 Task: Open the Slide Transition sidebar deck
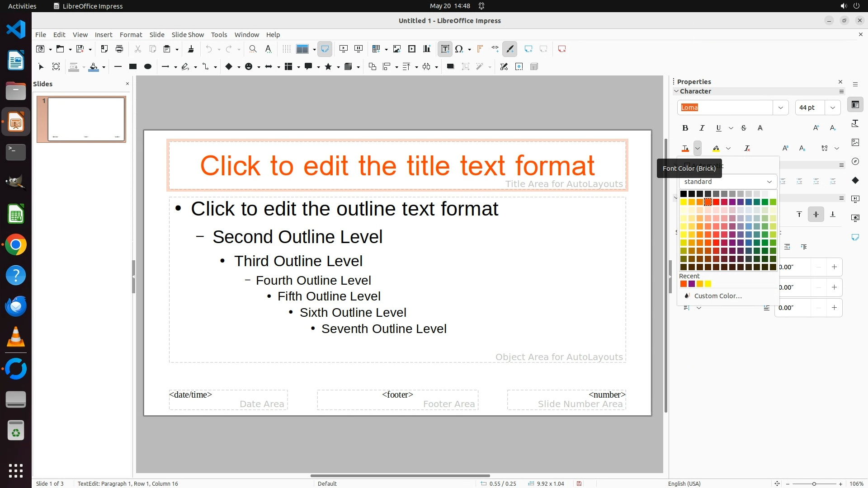pos(855,199)
